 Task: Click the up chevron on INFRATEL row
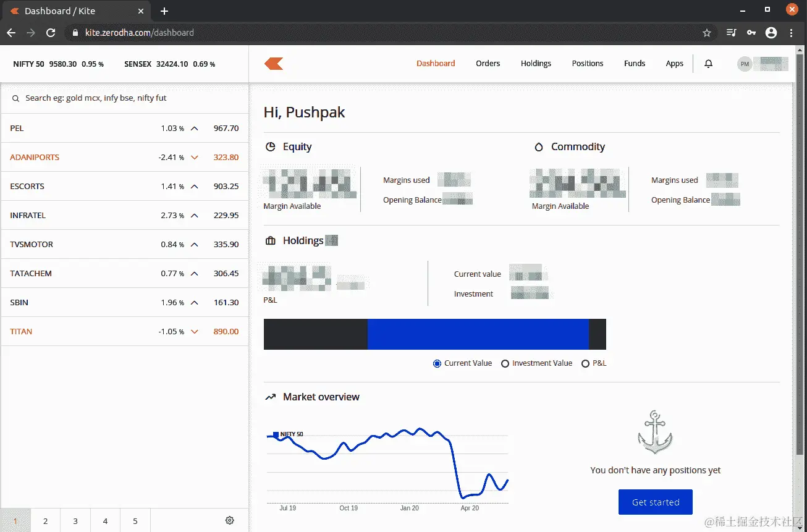pos(195,216)
